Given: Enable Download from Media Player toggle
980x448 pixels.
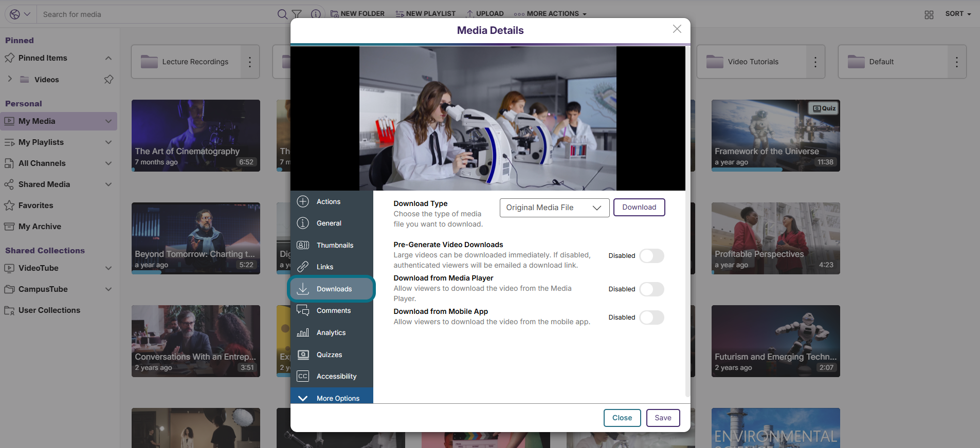Looking at the screenshot, I should [x=651, y=289].
